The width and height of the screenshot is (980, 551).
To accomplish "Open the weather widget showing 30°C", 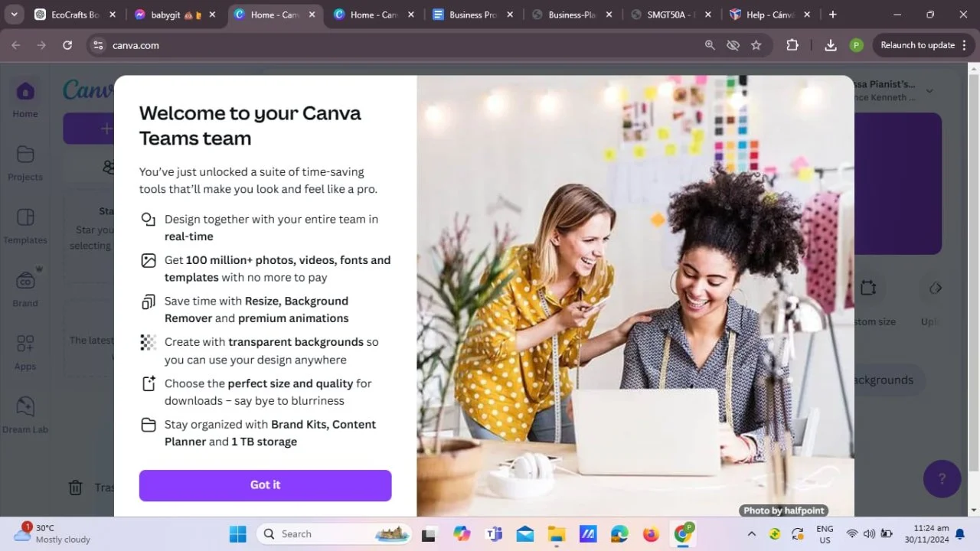I will click(x=52, y=533).
